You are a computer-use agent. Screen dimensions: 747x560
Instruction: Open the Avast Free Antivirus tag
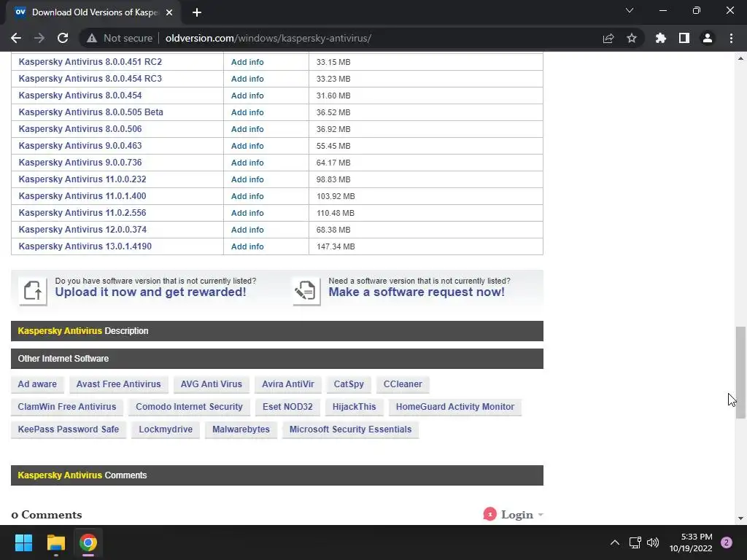[119, 384]
